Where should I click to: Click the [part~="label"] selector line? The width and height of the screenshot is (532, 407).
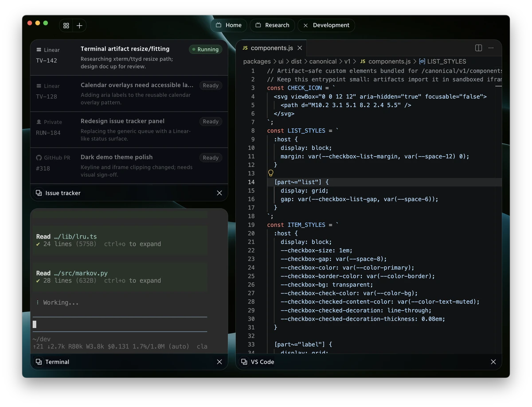coord(303,345)
